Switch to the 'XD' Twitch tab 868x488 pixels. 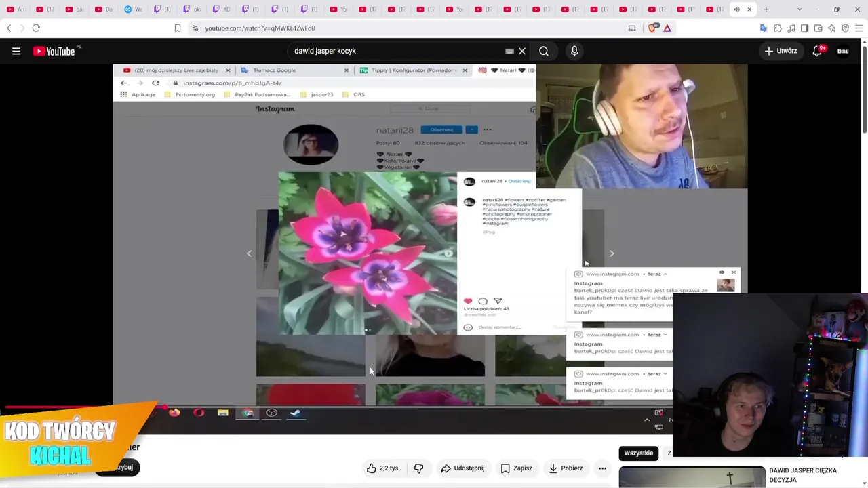click(220, 9)
